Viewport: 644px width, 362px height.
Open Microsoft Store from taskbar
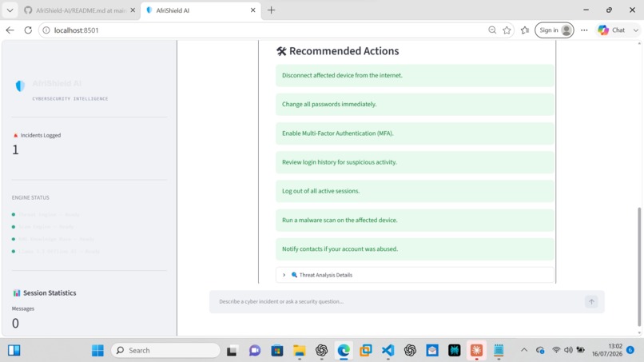pos(276,351)
